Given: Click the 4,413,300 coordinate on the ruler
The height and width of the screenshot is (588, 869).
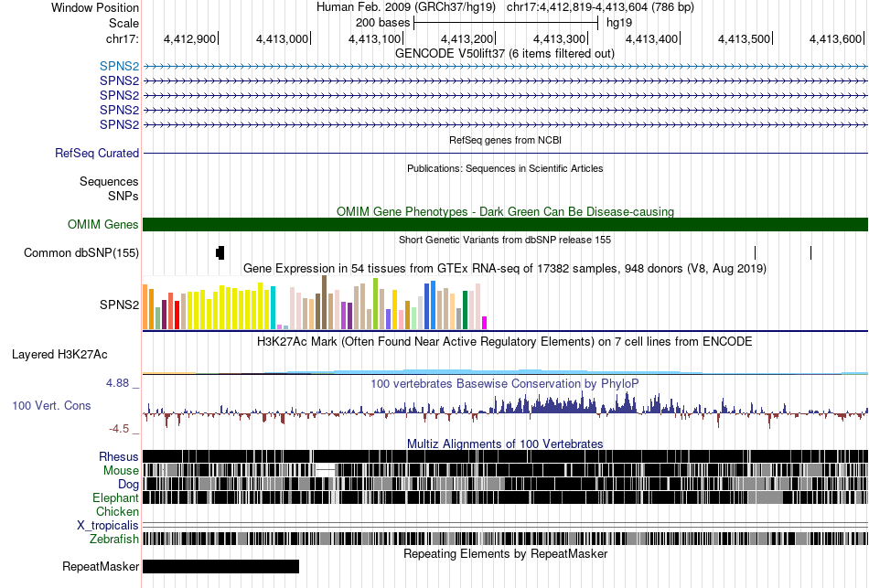Looking at the screenshot, I should pyautogui.click(x=559, y=38).
